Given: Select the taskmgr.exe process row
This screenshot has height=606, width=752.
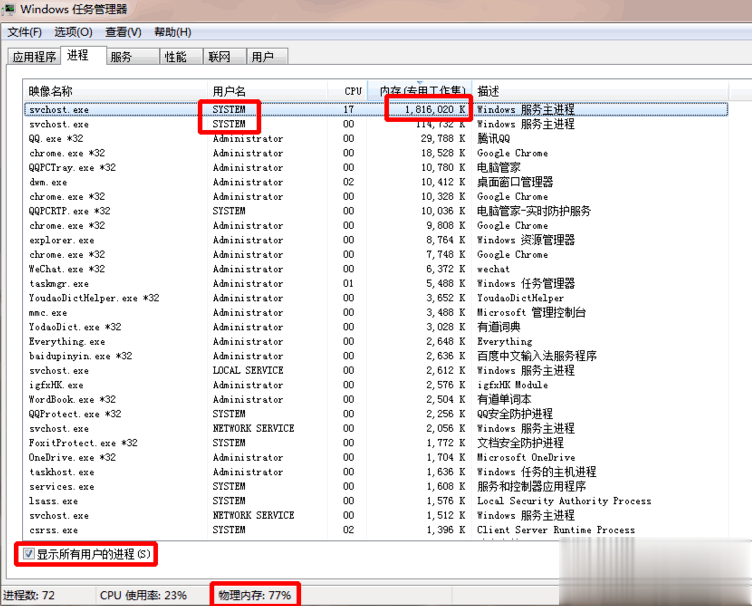Looking at the screenshot, I should click(376, 283).
